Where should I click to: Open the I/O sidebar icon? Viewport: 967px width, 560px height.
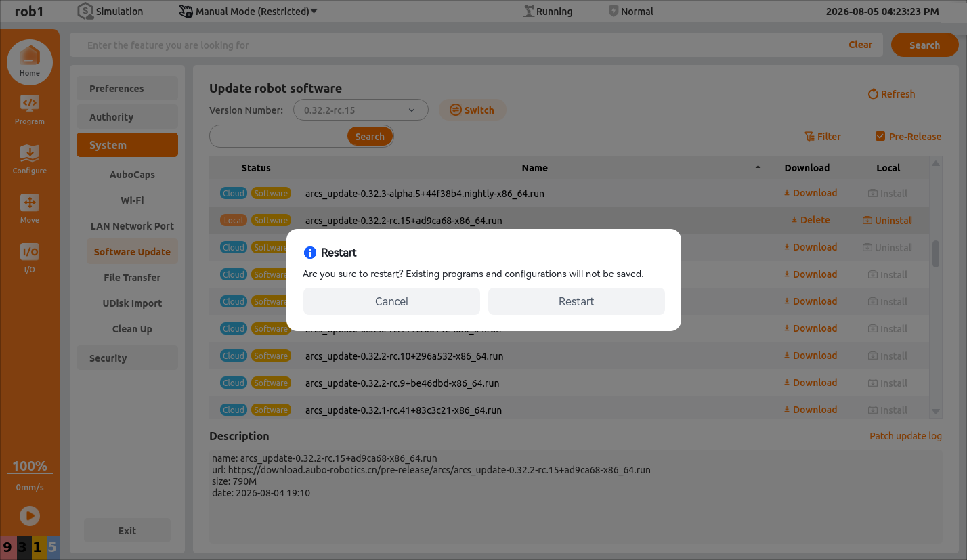pos(29,258)
